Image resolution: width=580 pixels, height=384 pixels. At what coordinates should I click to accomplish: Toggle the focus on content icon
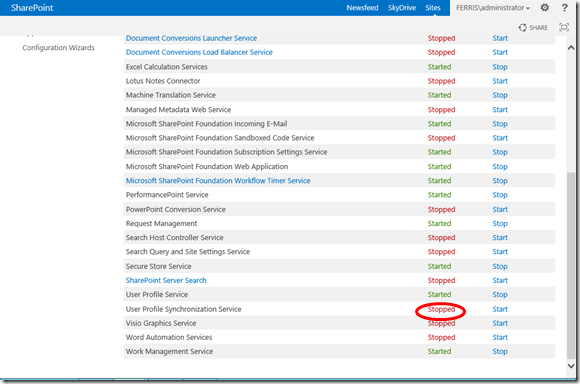click(x=564, y=27)
